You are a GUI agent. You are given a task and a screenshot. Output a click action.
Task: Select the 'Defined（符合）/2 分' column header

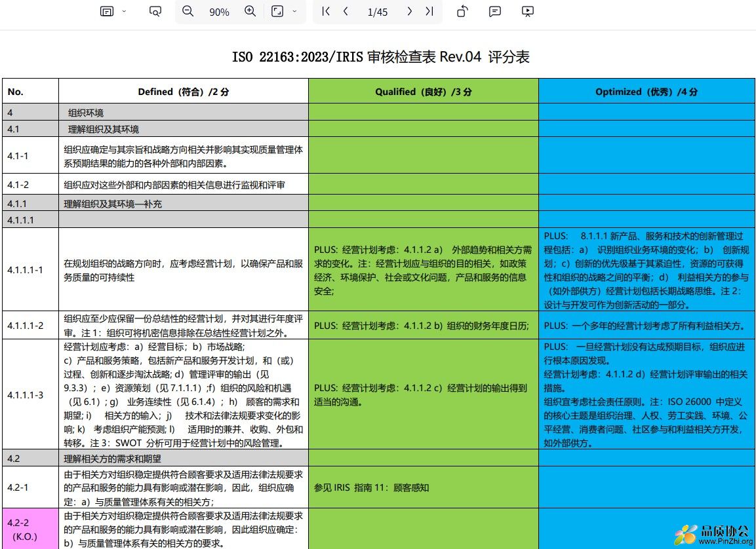[x=183, y=92]
